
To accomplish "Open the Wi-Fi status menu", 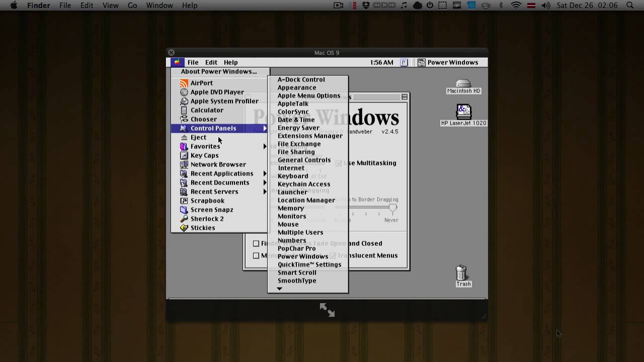I will (x=516, y=6).
